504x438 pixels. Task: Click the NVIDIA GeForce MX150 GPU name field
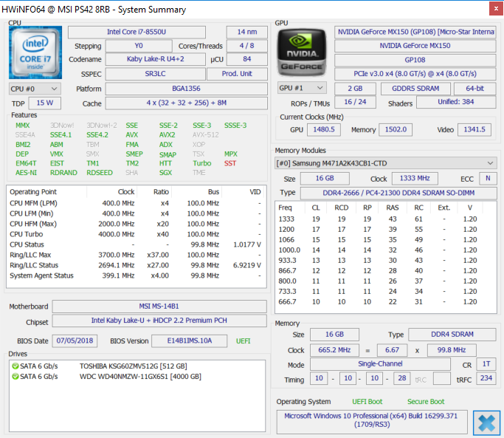415,46
